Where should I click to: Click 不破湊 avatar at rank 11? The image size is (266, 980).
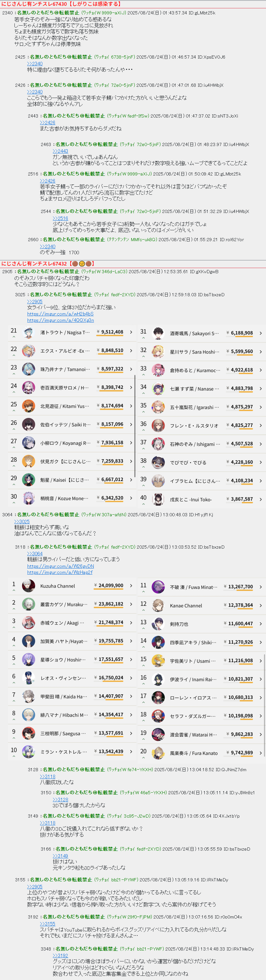158,587
